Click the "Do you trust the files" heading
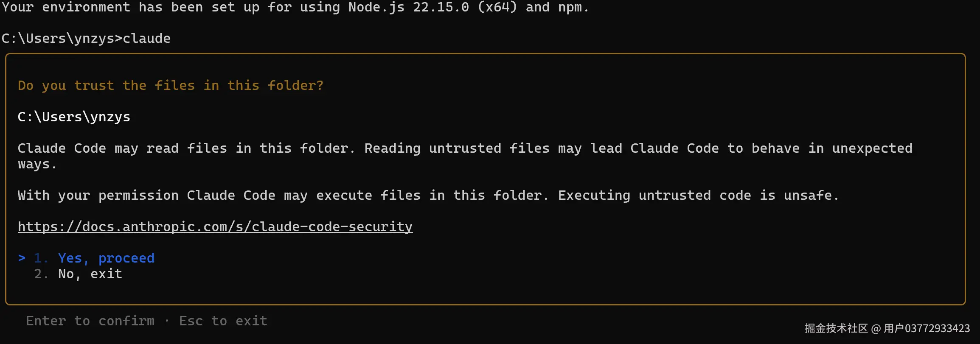This screenshot has height=344, width=980. 170,85
